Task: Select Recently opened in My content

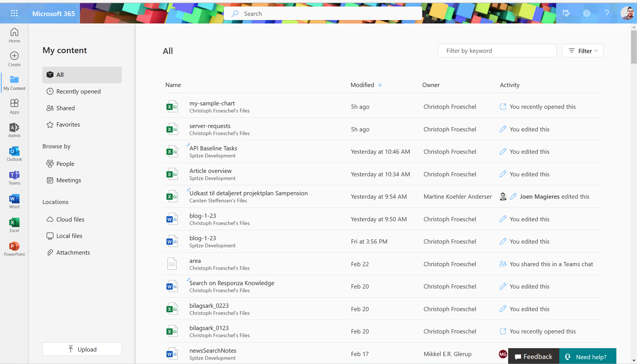Action: coord(78,92)
